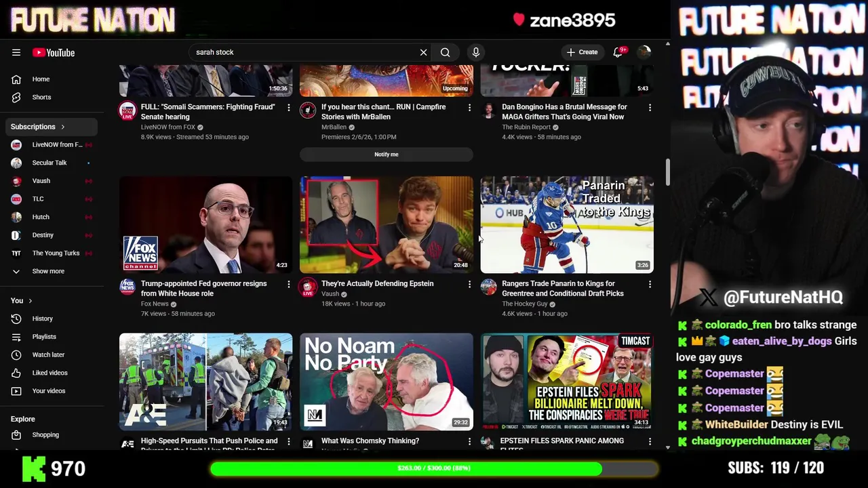The image size is (868, 488).
Task: Click the Create button
Action: pyautogui.click(x=583, y=52)
